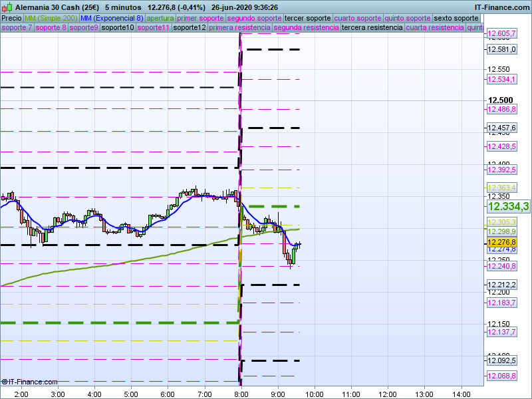Select the sexto soporte label
This screenshot has width=532, height=399.
pos(456,18)
